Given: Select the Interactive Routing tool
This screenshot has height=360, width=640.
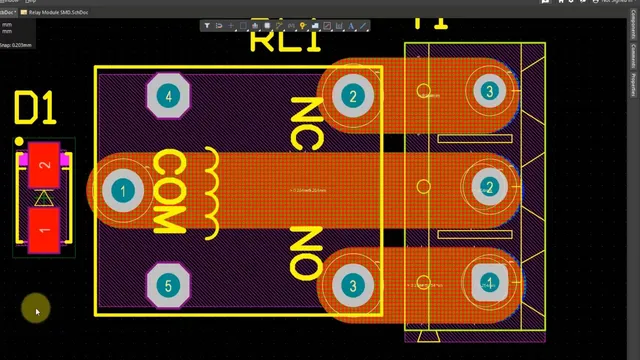Looking at the screenshot, I should (x=279, y=26).
